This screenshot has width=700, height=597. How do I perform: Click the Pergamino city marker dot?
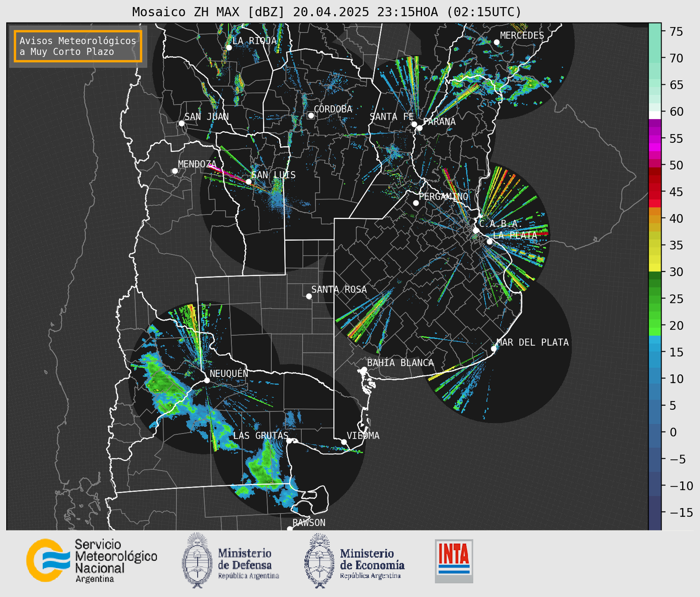pos(416,203)
